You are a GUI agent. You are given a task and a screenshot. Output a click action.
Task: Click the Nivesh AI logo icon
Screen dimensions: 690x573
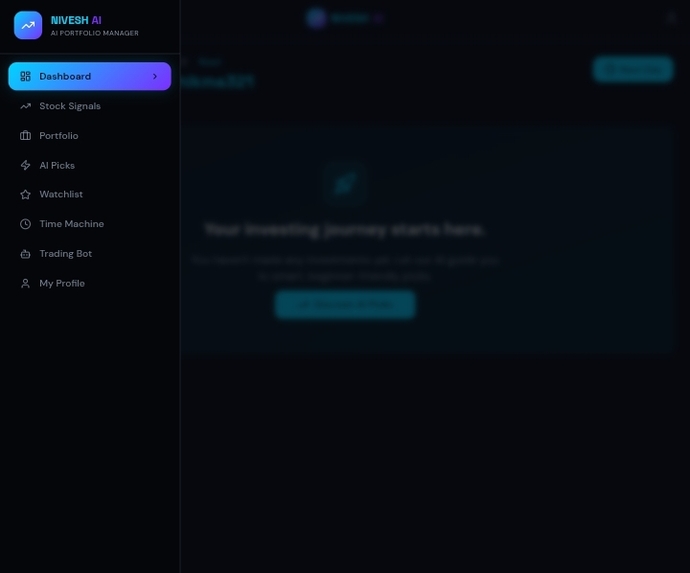pyautogui.click(x=28, y=25)
